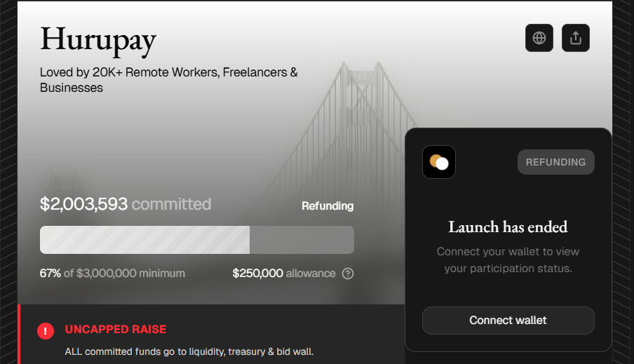The height and width of the screenshot is (364, 634).
Task: Click the connect wallet participation status message
Action: [x=508, y=259]
